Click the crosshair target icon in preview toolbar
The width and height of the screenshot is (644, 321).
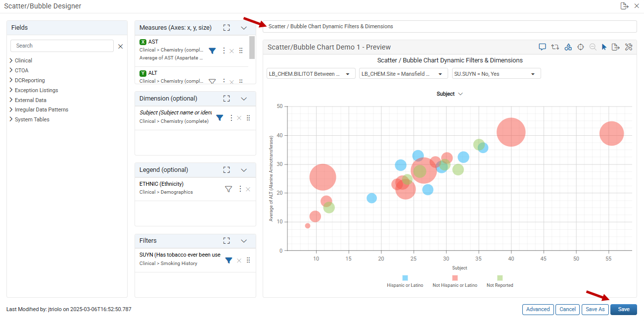581,47
